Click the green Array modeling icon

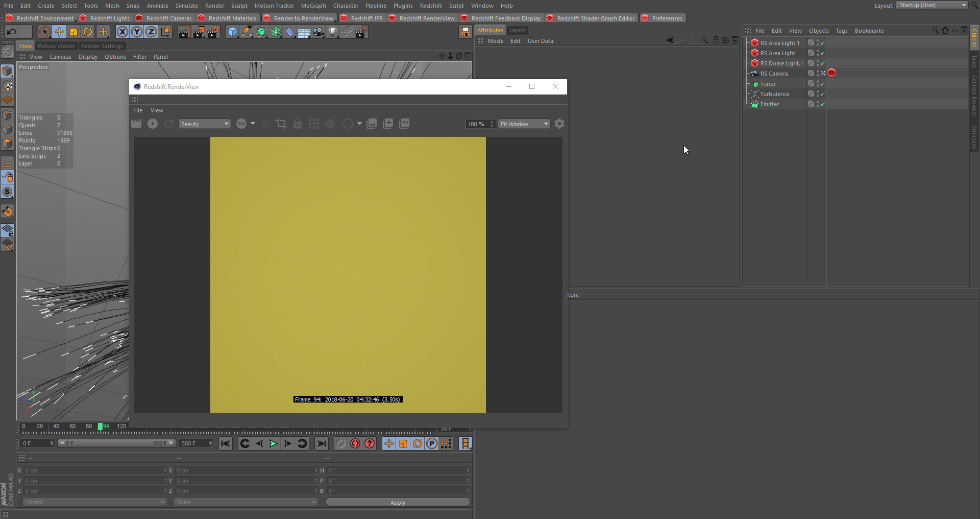pos(276,32)
